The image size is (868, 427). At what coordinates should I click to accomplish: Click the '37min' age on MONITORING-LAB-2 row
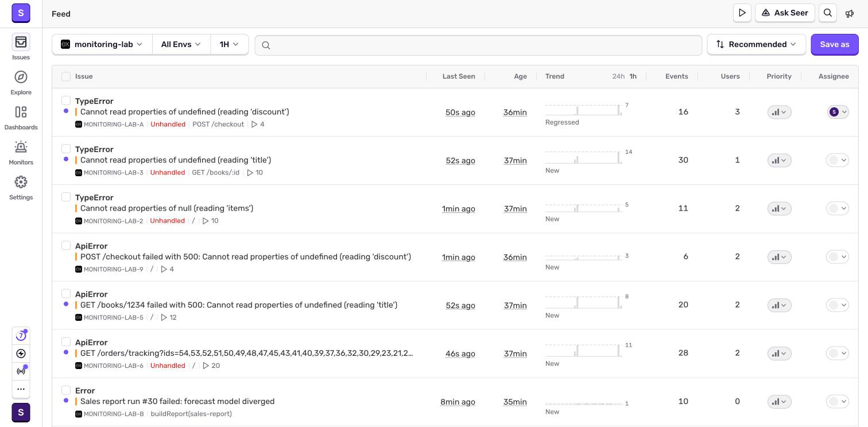(x=515, y=209)
